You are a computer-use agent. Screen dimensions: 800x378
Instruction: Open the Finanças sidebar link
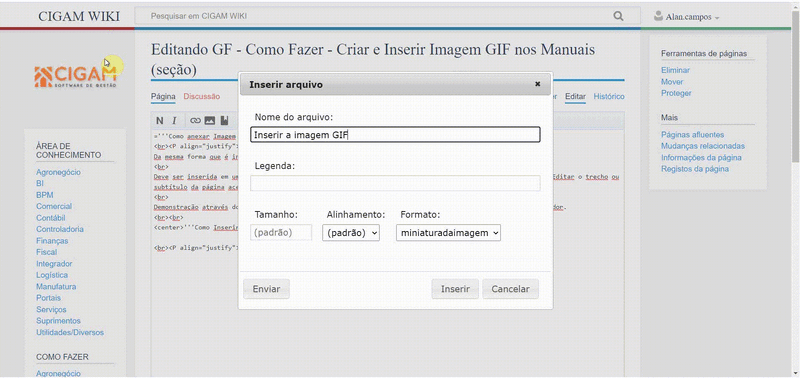tap(52, 241)
